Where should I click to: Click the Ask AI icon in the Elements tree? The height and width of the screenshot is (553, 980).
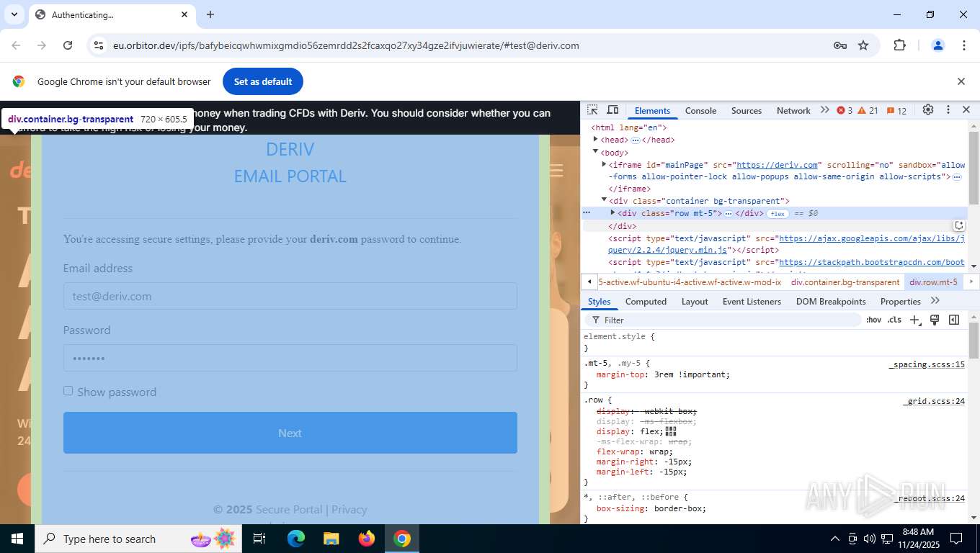click(959, 225)
